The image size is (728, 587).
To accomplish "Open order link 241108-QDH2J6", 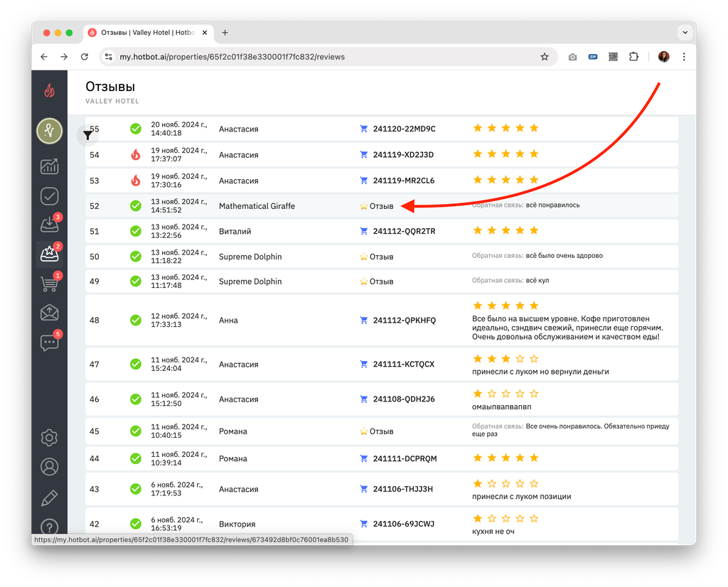I will pyautogui.click(x=404, y=399).
